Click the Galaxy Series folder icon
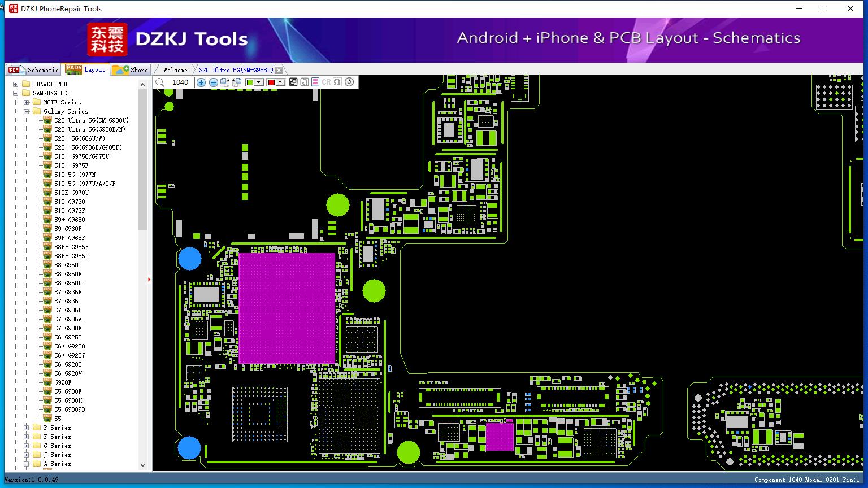The width and height of the screenshot is (868, 488). click(37, 111)
